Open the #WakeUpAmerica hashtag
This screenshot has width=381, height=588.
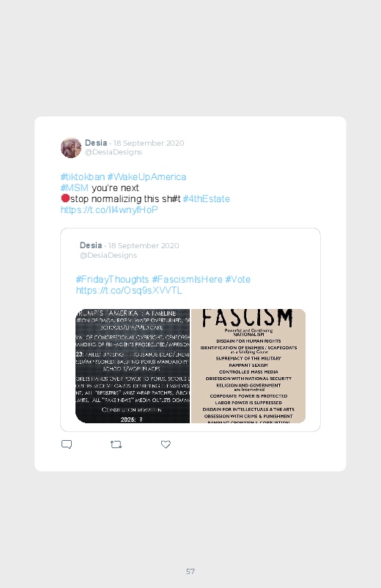click(x=147, y=176)
